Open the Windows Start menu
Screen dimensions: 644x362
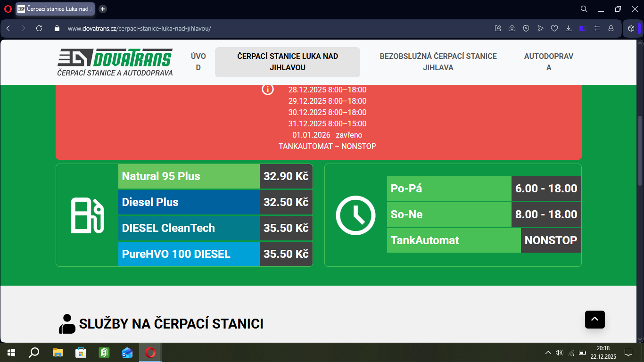click(11, 353)
